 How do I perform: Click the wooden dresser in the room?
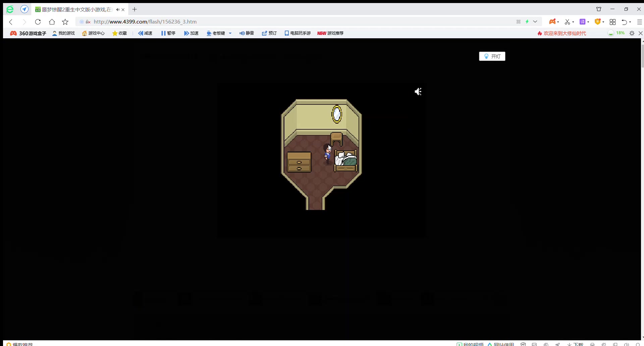click(299, 162)
